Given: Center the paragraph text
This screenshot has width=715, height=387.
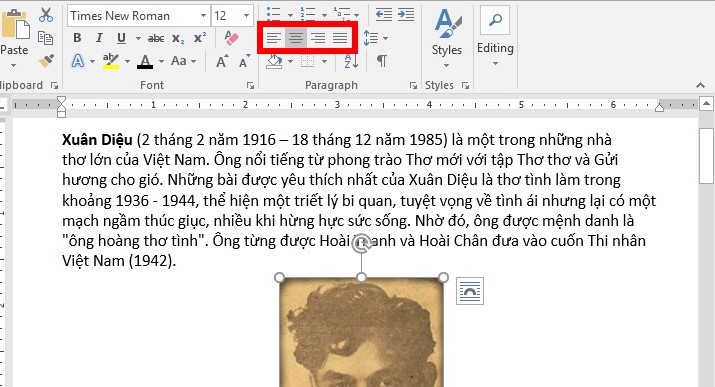Looking at the screenshot, I should click(x=295, y=38).
